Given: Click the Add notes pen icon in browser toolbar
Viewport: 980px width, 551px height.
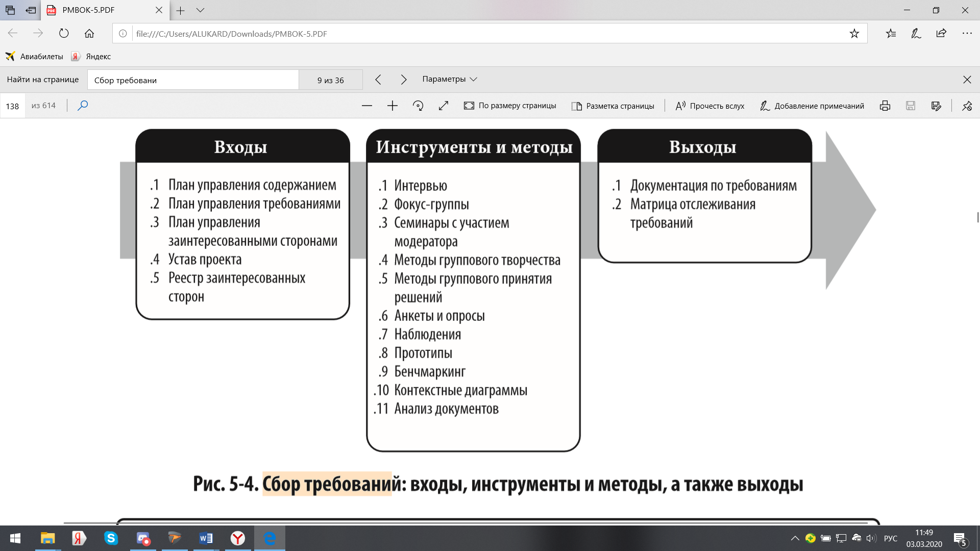Looking at the screenshot, I should (x=916, y=34).
